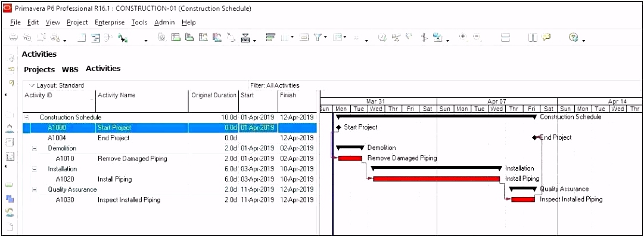The height and width of the screenshot is (237, 644).
Task: Collapse the Demolition WBS group
Action: (x=35, y=149)
